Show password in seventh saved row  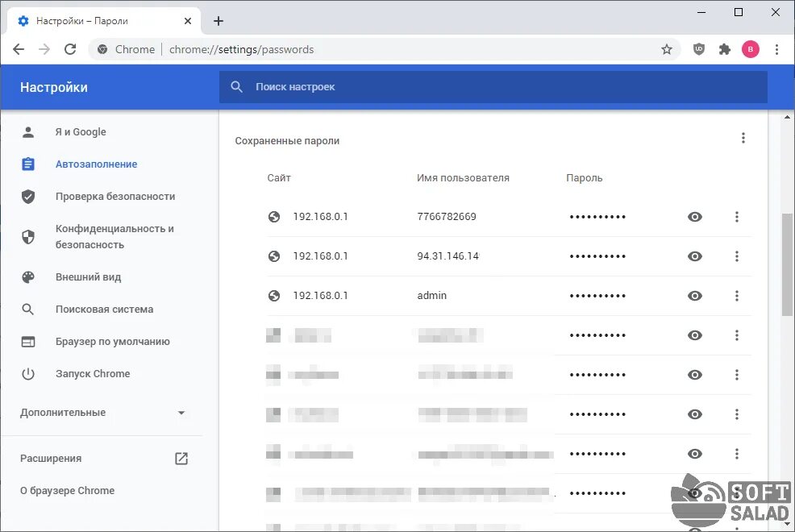694,454
